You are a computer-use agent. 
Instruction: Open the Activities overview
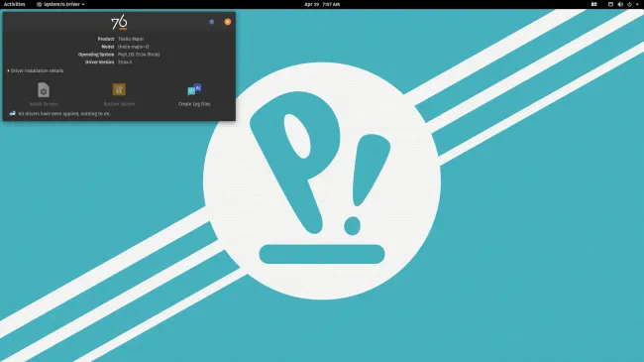click(x=15, y=4)
